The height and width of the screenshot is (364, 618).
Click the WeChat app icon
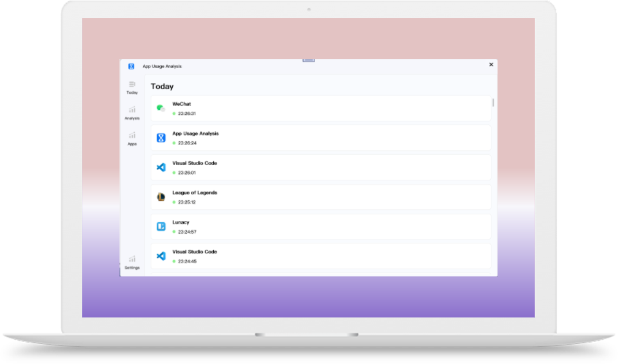point(161,108)
